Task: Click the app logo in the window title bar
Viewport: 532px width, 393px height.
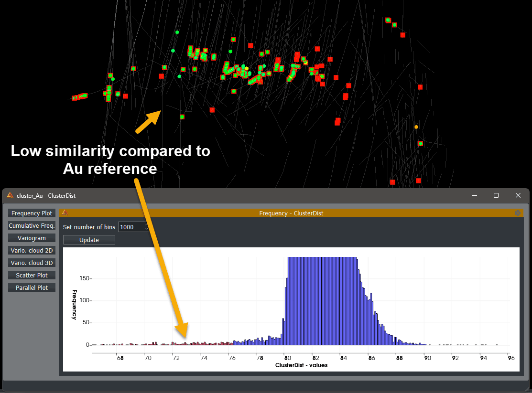Action: point(10,195)
